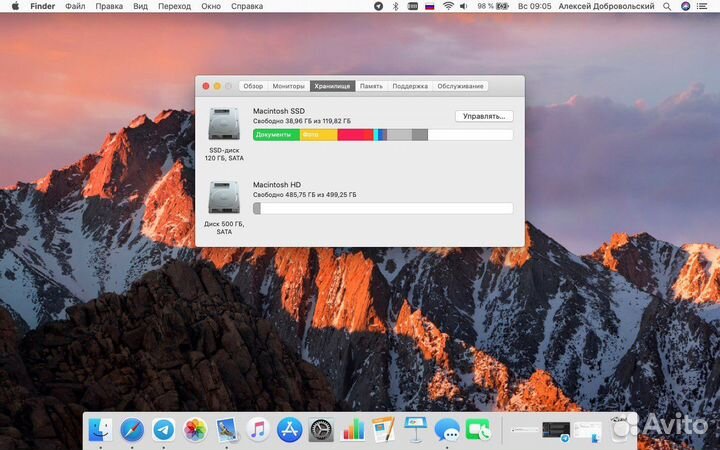Open the Вид menu
Screen dimensions: 720x450
[141, 6]
